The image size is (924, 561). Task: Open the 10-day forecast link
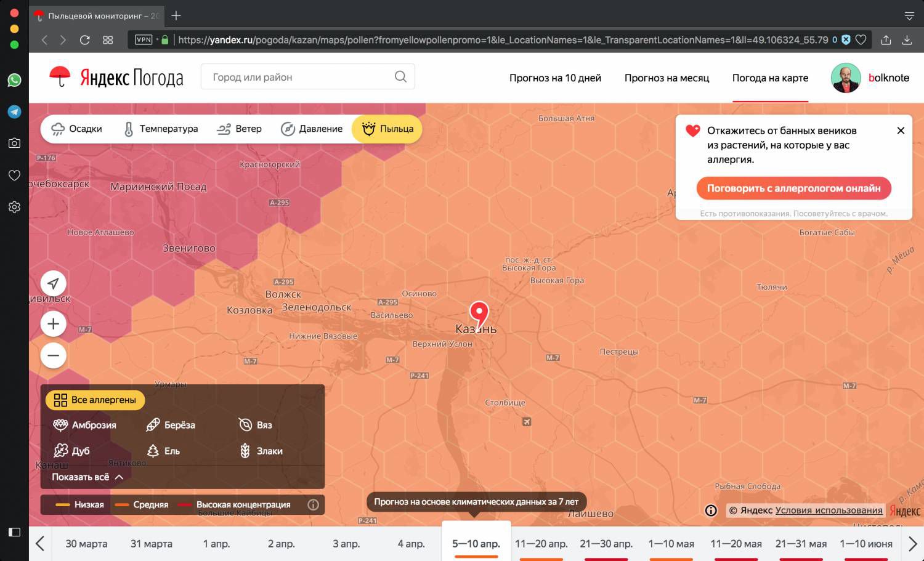tap(555, 78)
